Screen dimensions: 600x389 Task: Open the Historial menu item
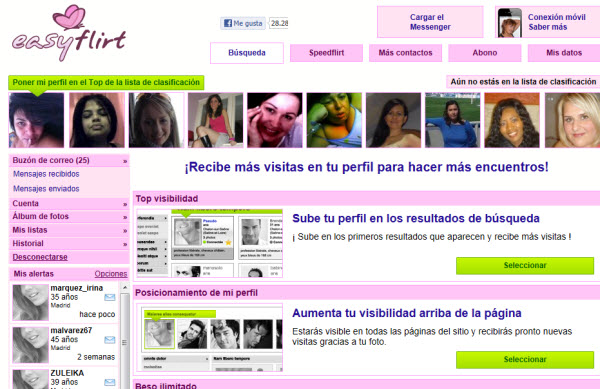click(69, 243)
